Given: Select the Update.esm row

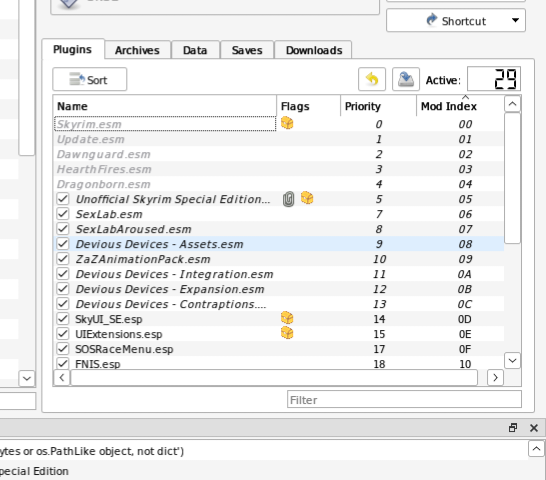Looking at the screenshot, I should click(279, 139).
